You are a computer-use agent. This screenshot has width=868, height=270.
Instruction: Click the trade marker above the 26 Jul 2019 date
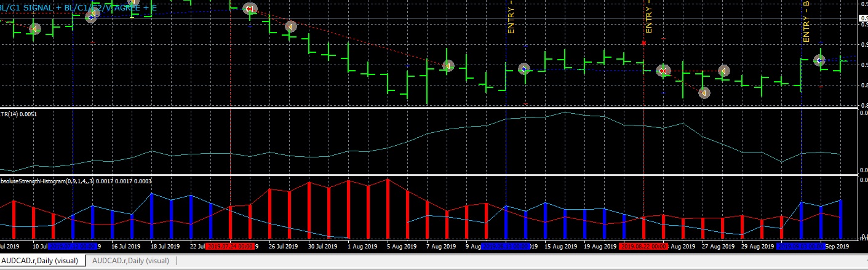click(x=291, y=26)
